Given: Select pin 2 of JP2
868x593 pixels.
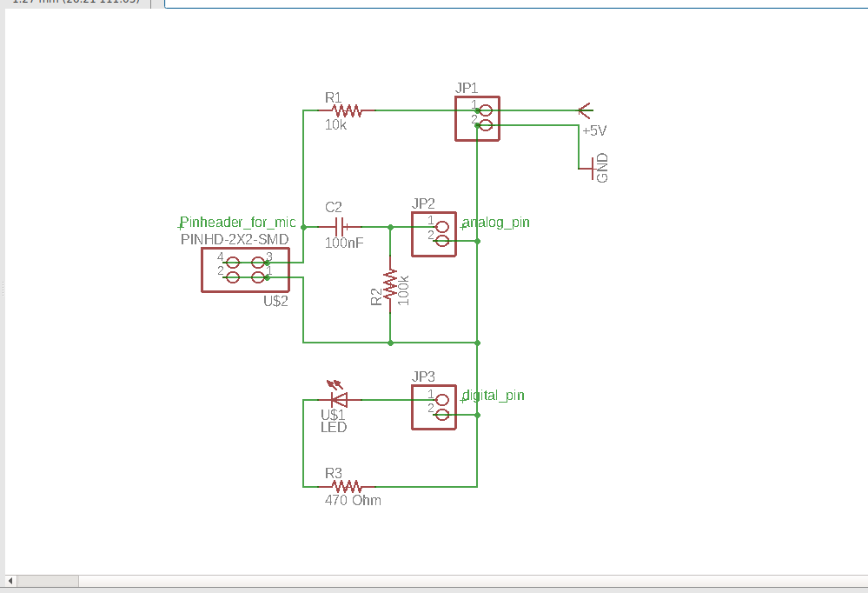Looking at the screenshot, I should point(442,241).
